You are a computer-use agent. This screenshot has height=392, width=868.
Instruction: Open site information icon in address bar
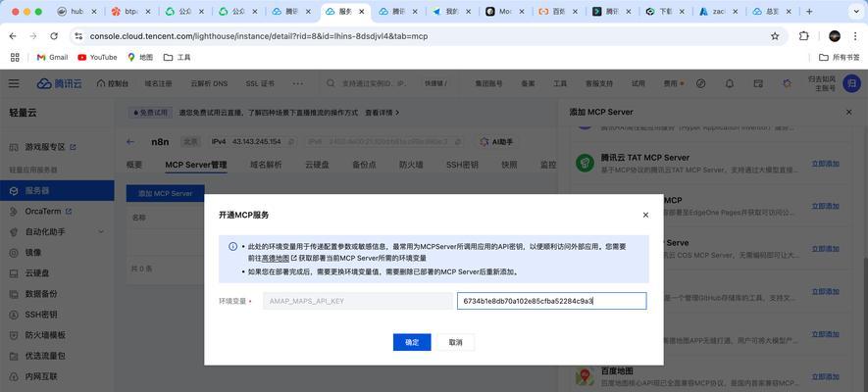[78, 36]
